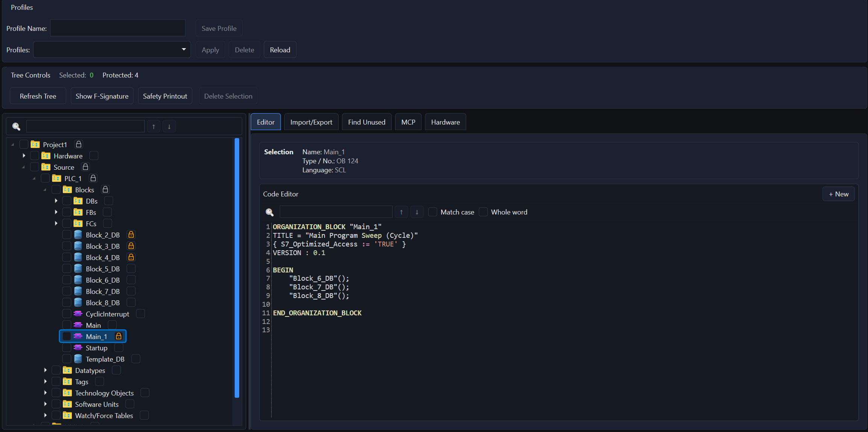
Task: Click the lock icon next to Main_1
Action: click(x=118, y=336)
